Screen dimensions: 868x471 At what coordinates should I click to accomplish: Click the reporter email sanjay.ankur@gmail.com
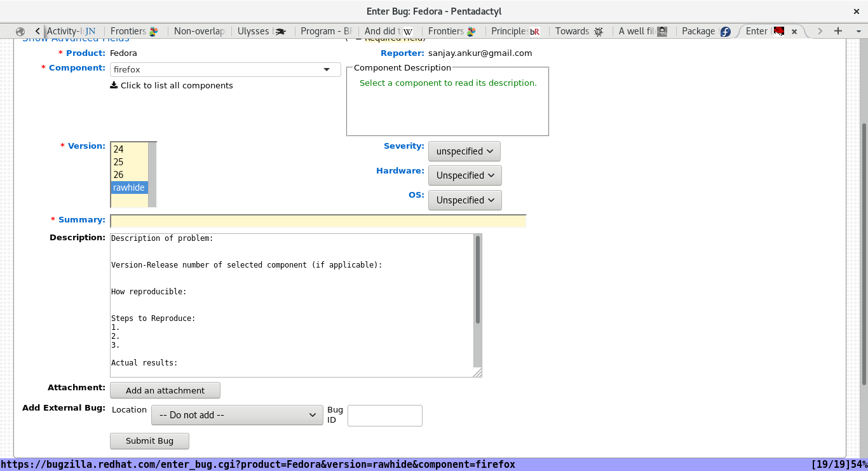tap(480, 53)
